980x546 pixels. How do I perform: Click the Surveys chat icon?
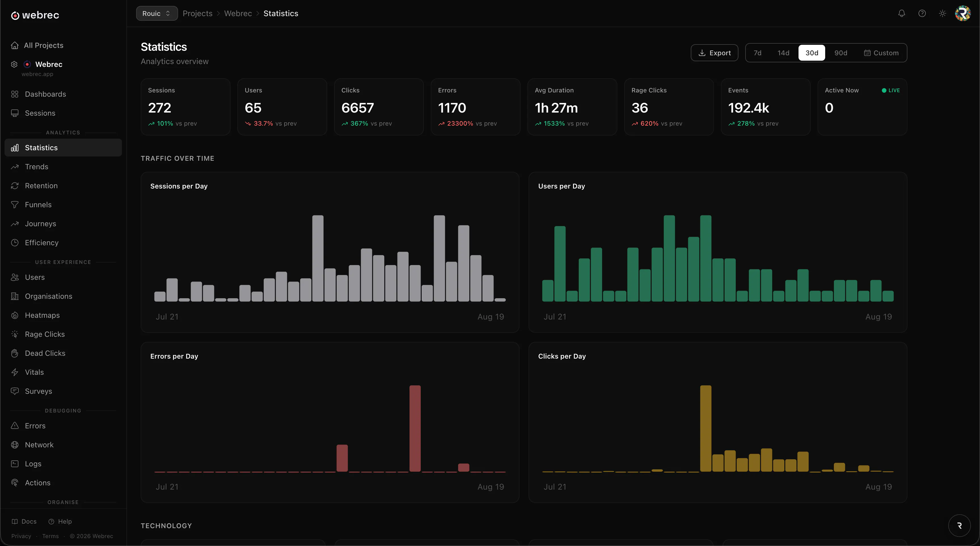coord(15,391)
